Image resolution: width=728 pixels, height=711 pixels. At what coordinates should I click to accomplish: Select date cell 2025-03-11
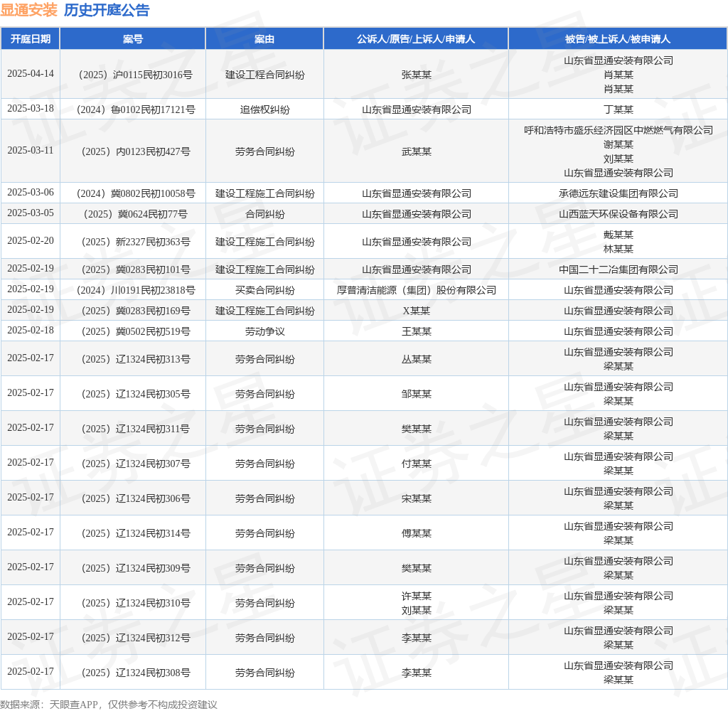pyautogui.click(x=31, y=151)
